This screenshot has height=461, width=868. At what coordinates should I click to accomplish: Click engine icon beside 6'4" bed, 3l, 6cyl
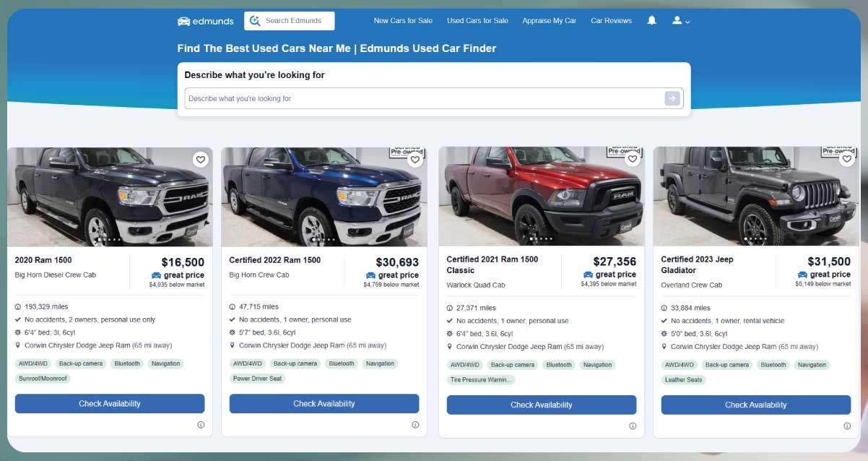pos(18,332)
